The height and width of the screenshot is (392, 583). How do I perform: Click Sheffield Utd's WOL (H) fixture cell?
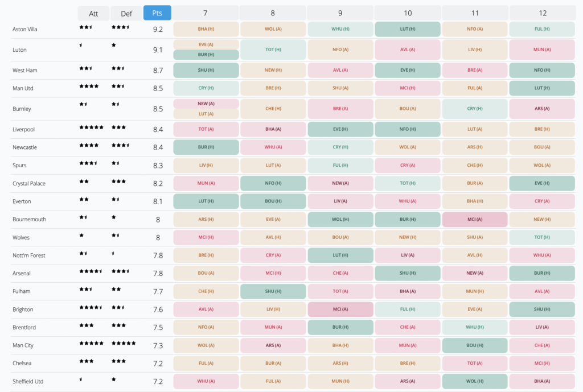click(x=475, y=381)
